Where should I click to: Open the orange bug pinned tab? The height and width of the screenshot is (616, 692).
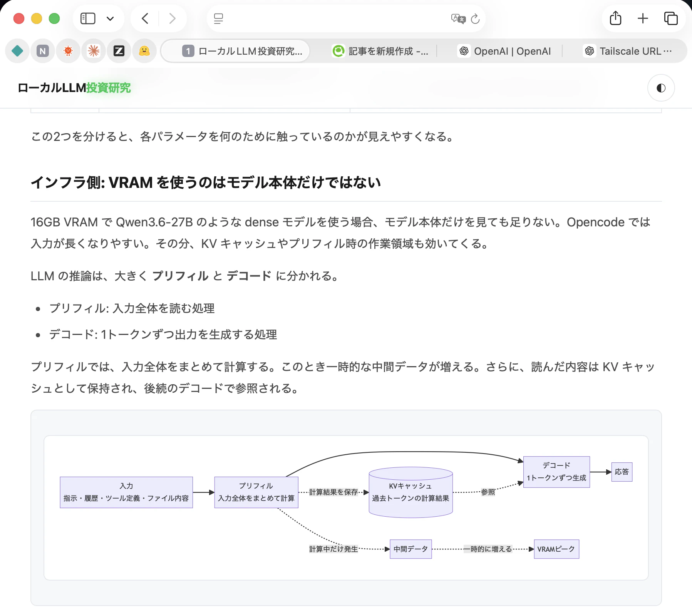(68, 51)
